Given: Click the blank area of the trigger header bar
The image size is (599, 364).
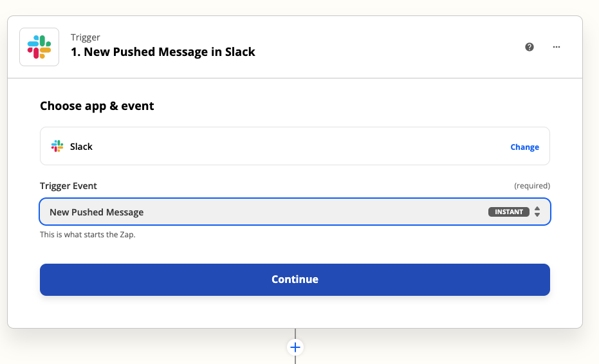Looking at the screenshot, I should (x=386, y=47).
